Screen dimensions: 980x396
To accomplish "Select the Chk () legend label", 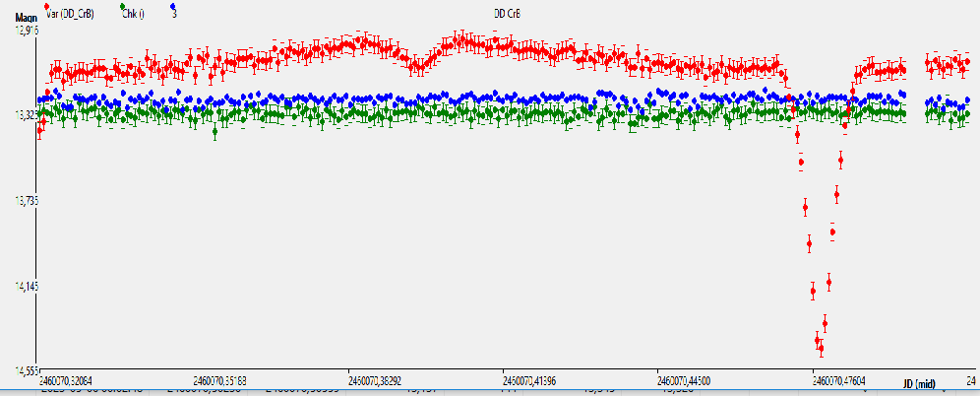I will tap(133, 15).
